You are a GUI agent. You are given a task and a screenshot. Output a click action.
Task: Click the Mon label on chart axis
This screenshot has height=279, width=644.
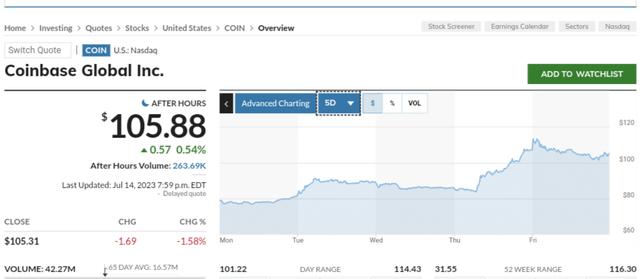[x=226, y=240]
